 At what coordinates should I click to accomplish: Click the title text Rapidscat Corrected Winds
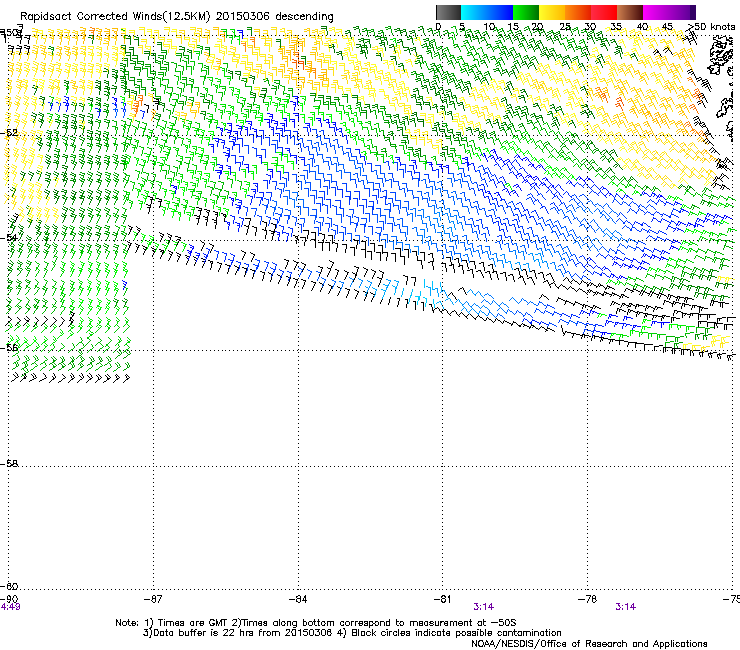91,17
